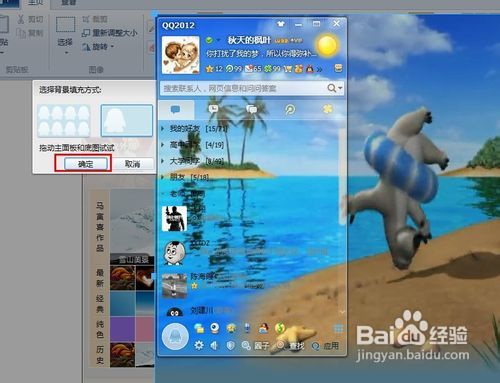Pick the purple solid color swatch

[x=122, y=329]
